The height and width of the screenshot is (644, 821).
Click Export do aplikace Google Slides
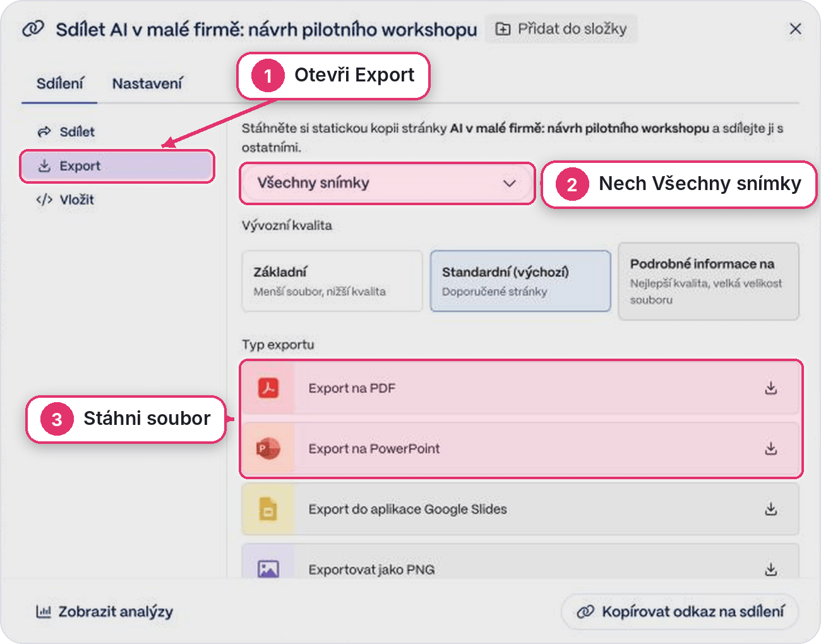coord(520,510)
